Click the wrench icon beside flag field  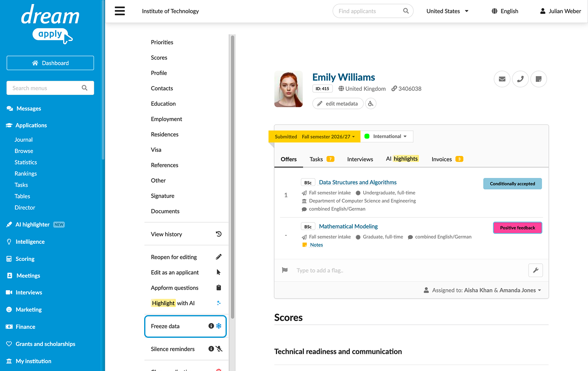tap(536, 270)
